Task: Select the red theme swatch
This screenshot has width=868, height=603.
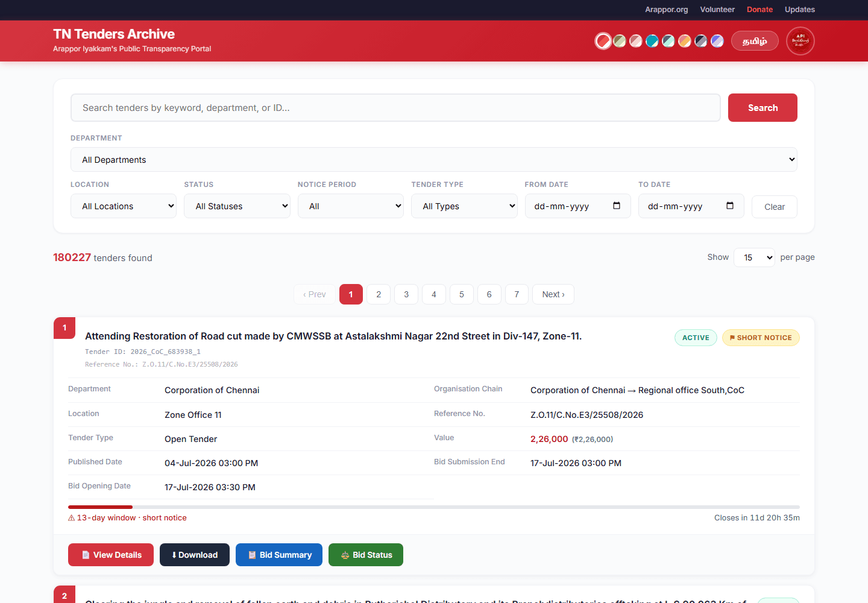Action: pyautogui.click(x=603, y=41)
